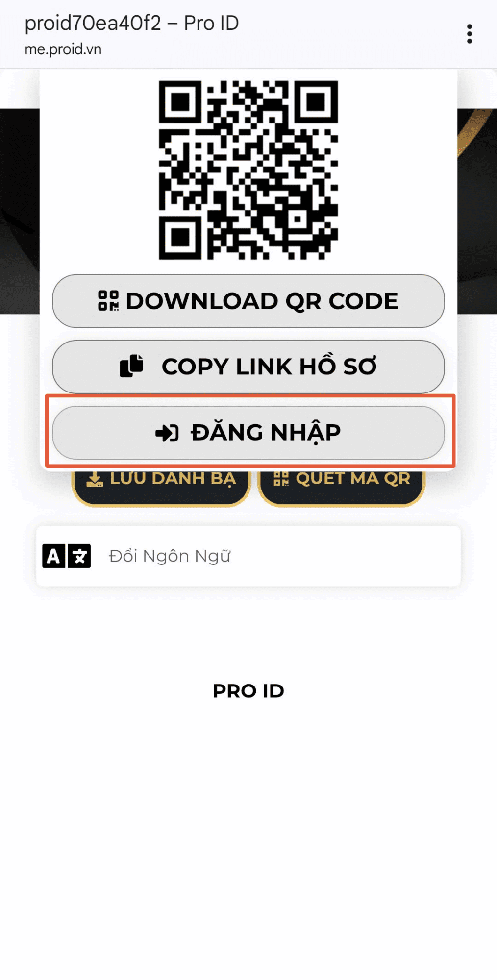Click the PRO ID footer text
Screen dimensions: 497x980
point(248,691)
